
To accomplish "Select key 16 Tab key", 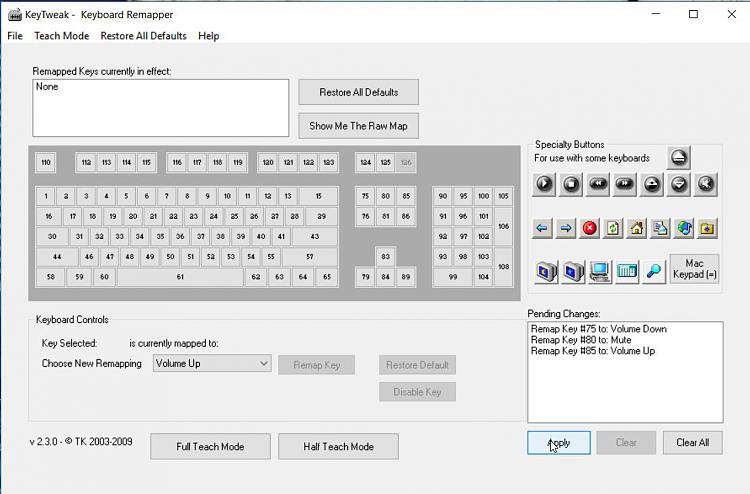I will click(49, 216).
